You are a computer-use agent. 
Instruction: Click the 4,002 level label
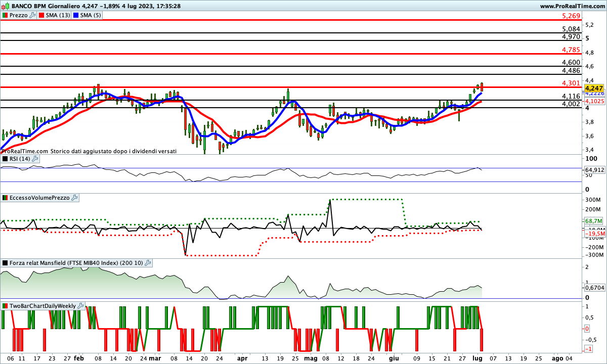pyautogui.click(x=571, y=104)
